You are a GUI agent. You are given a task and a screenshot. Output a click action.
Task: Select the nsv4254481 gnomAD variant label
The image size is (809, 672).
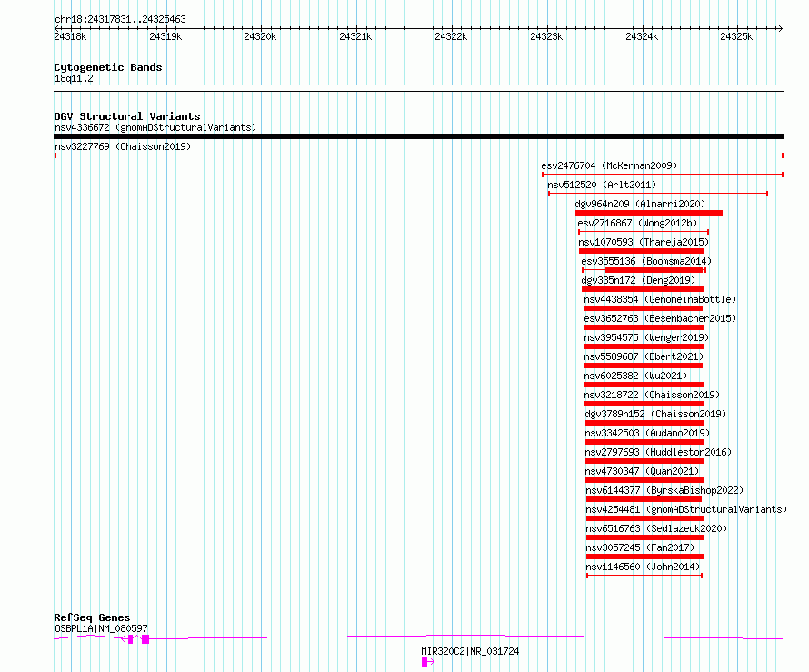pos(686,509)
